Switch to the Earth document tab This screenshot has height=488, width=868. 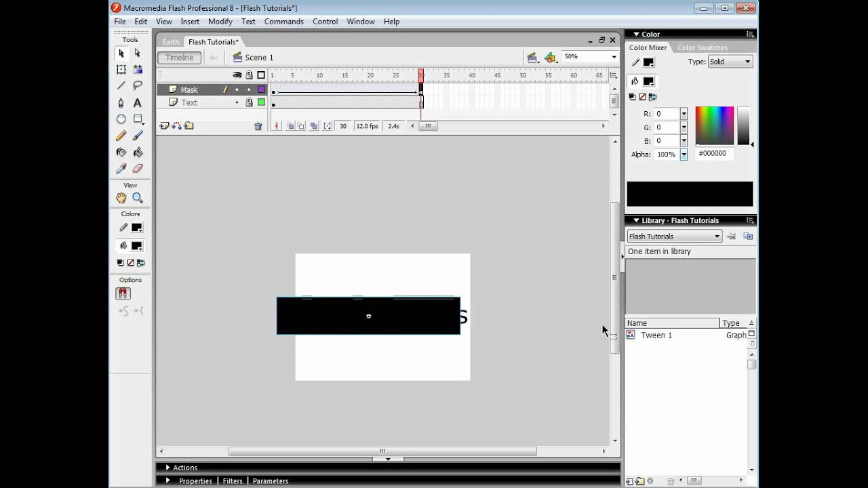[x=171, y=42]
